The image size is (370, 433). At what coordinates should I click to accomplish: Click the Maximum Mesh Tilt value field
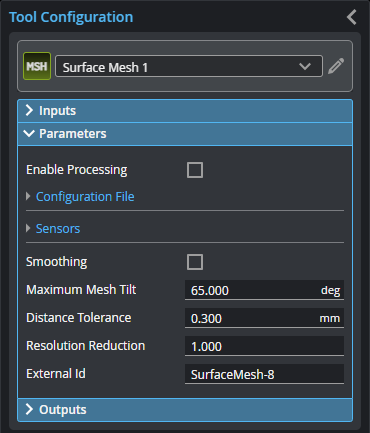(264, 290)
